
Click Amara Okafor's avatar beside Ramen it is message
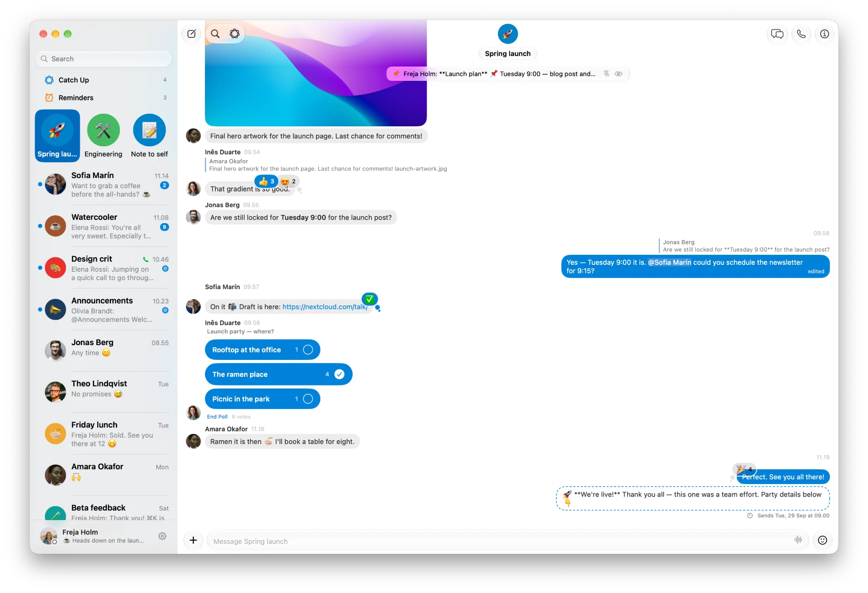pos(193,441)
